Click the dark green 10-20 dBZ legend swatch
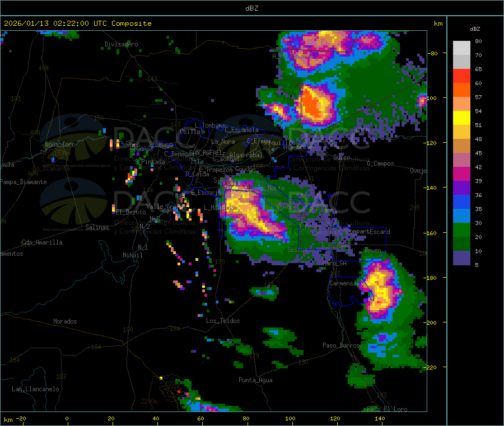This screenshot has height=426, width=504. pyautogui.click(x=461, y=244)
